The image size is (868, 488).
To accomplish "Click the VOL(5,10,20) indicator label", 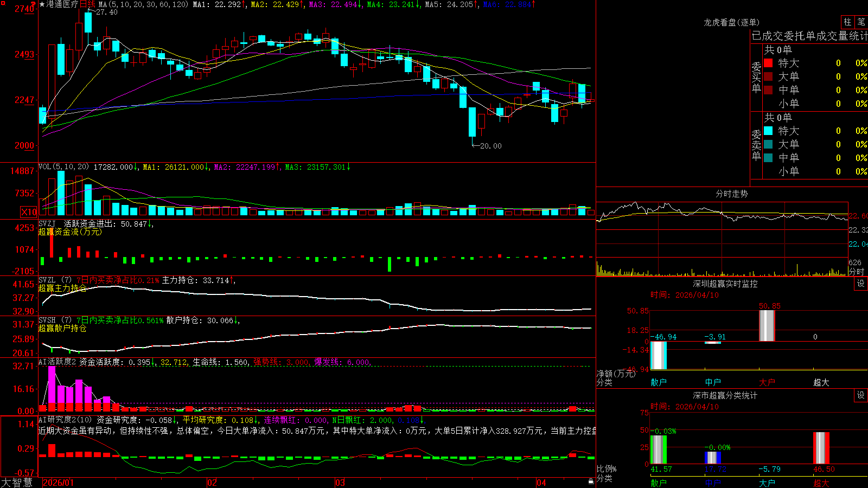I will pyautogui.click(x=63, y=167).
